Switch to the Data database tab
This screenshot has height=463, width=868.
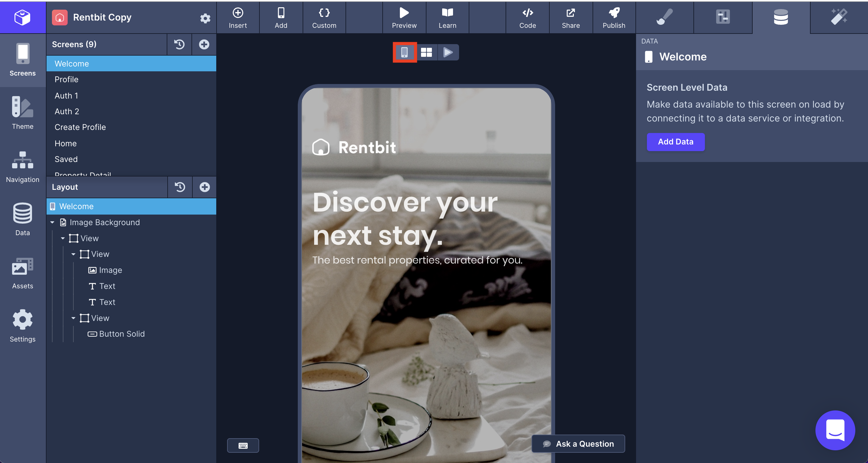(781, 17)
